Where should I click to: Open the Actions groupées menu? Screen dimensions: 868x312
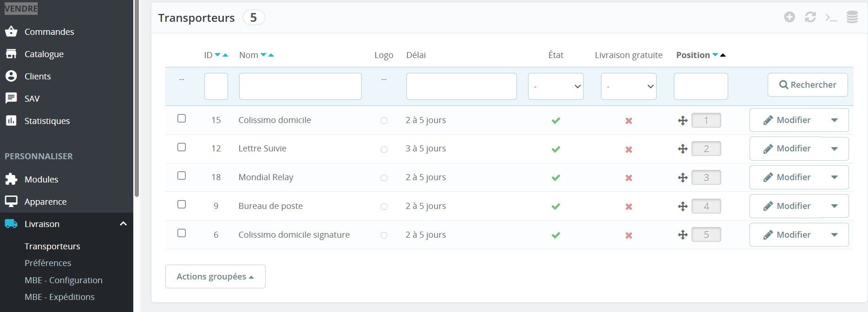click(215, 277)
